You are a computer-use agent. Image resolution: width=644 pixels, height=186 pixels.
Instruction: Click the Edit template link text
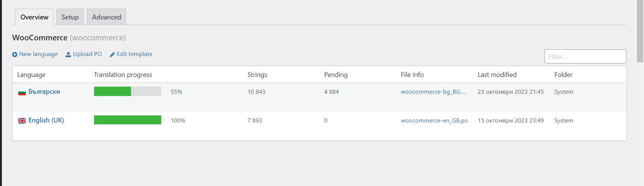tap(134, 54)
